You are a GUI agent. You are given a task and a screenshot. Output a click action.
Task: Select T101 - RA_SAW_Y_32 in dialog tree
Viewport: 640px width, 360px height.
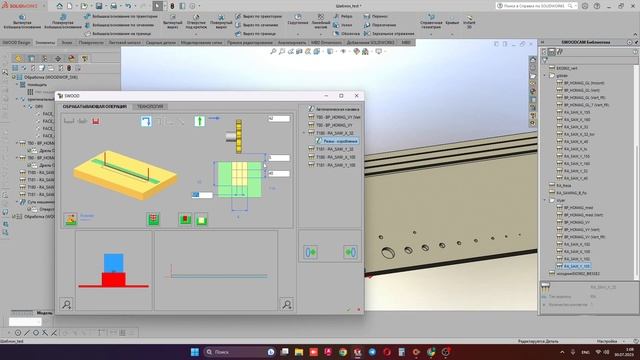click(x=331, y=149)
